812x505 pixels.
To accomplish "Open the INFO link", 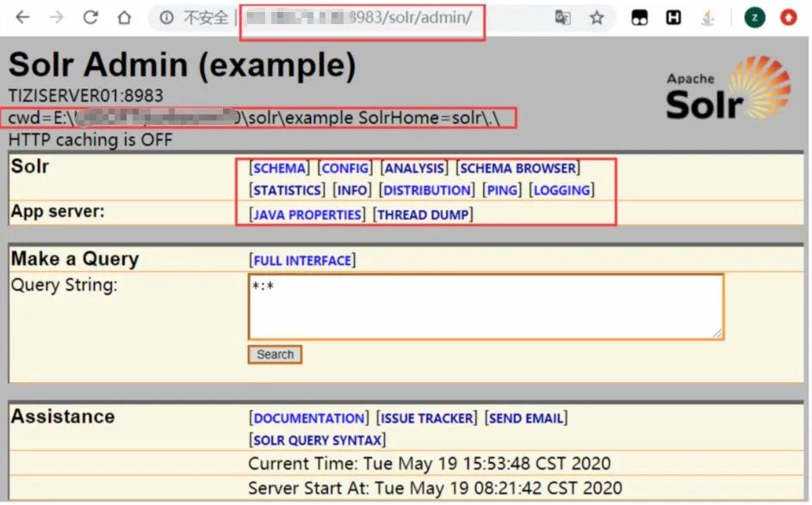I will pos(352,190).
